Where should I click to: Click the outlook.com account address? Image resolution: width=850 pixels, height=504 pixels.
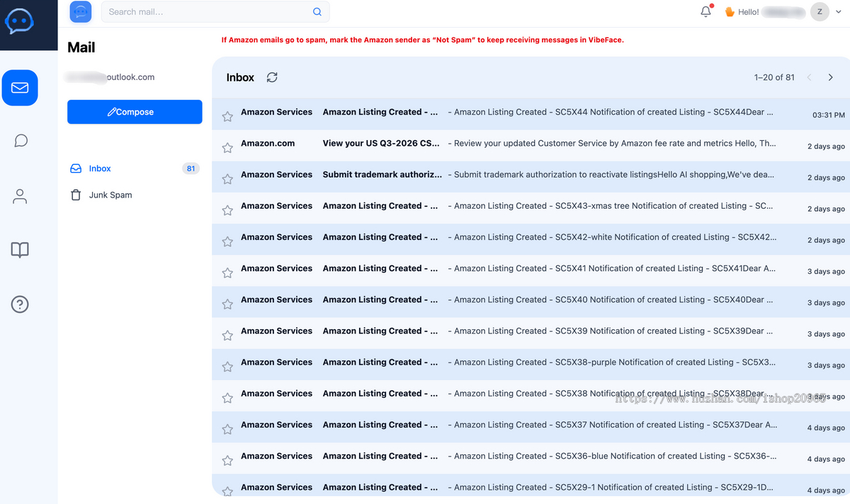110,77
